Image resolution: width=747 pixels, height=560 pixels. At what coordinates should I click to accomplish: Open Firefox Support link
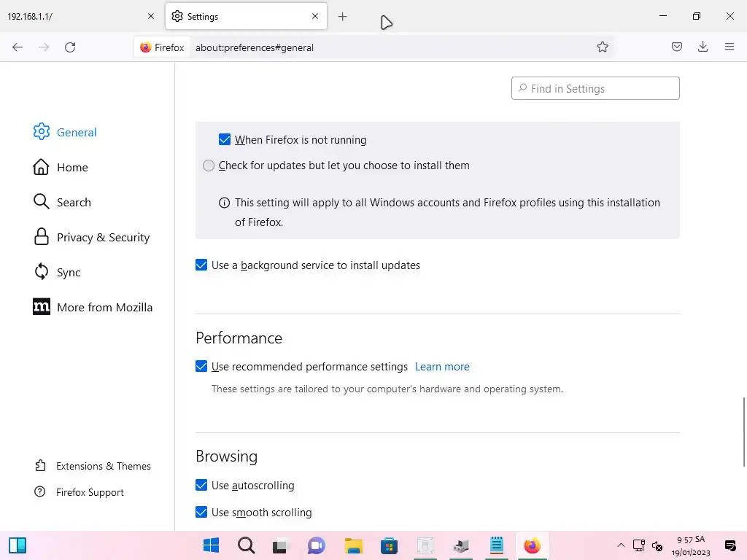[x=79, y=492]
